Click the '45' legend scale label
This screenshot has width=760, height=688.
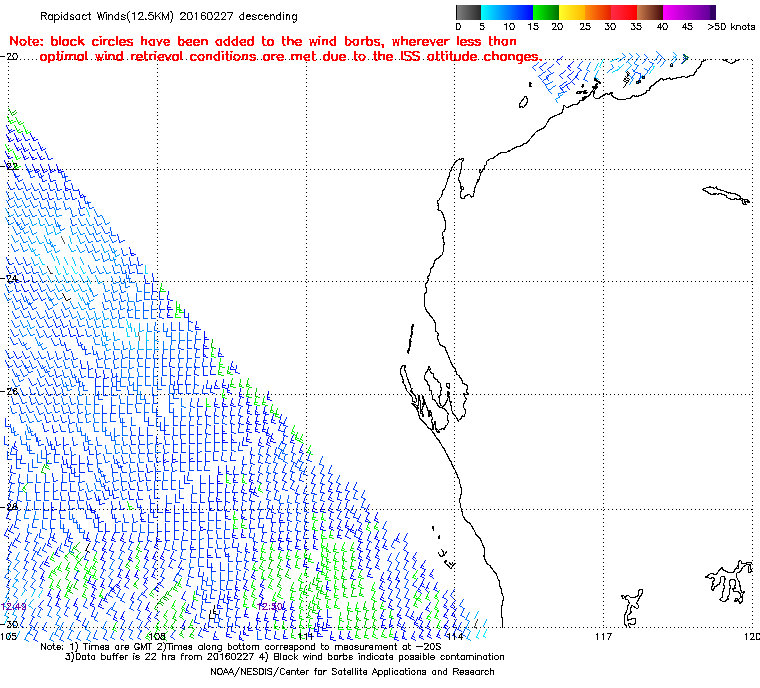coord(687,27)
